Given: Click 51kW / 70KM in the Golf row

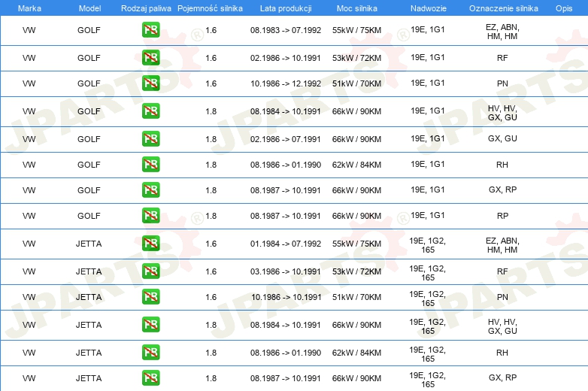Looking at the screenshot, I should 356,83.
